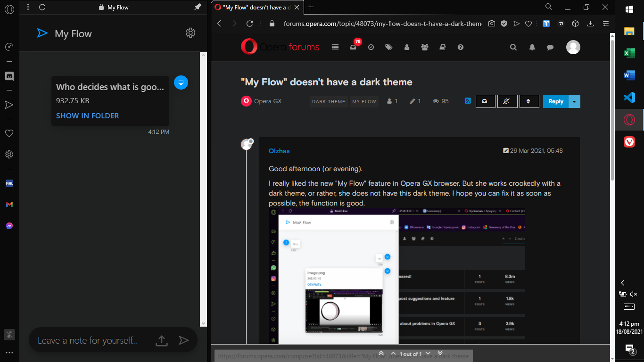Open forum Groups icon
Image resolution: width=644 pixels, height=362 pixels.
[x=425, y=47]
